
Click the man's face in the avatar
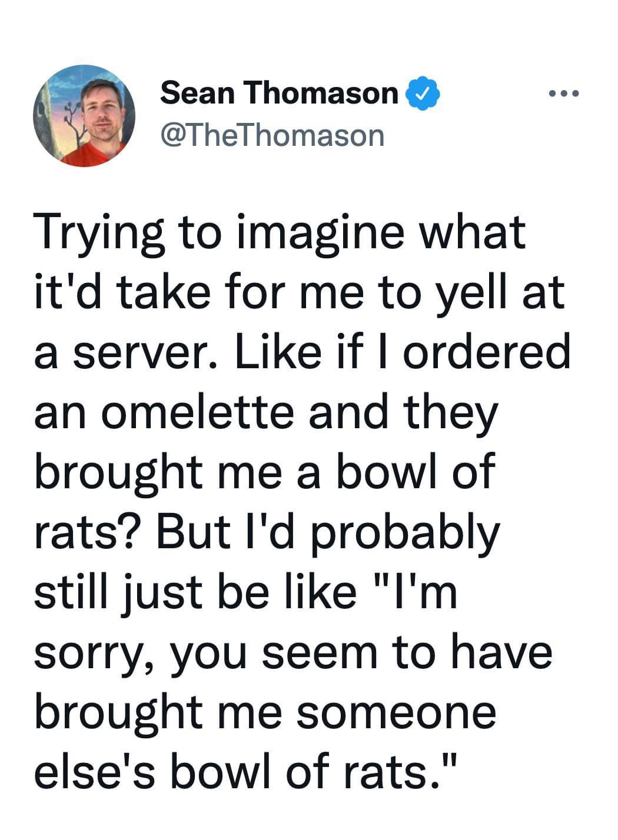click(x=103, y=109)
